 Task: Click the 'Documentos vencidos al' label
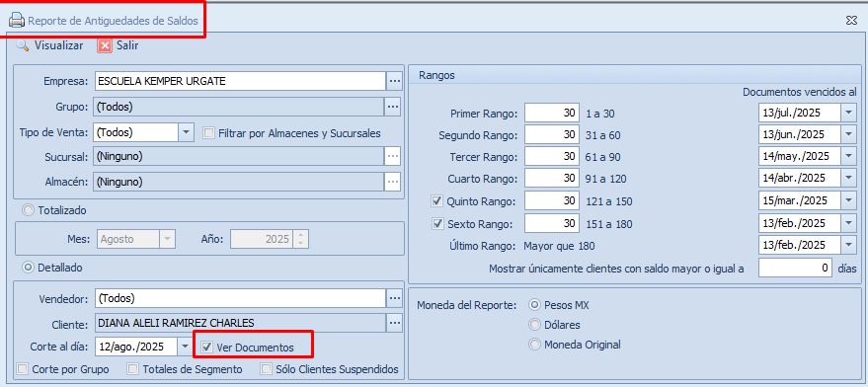pyautogui.click(x=799, y=92)
